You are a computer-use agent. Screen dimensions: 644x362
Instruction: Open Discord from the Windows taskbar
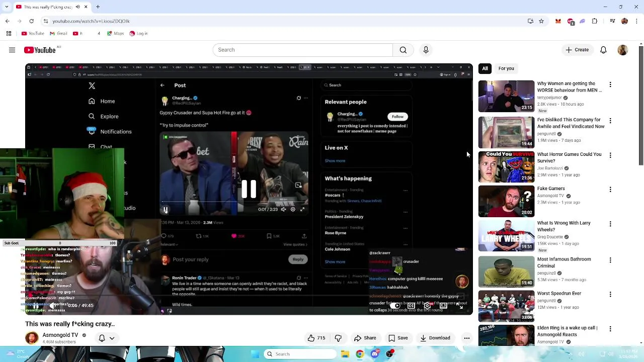375,354
